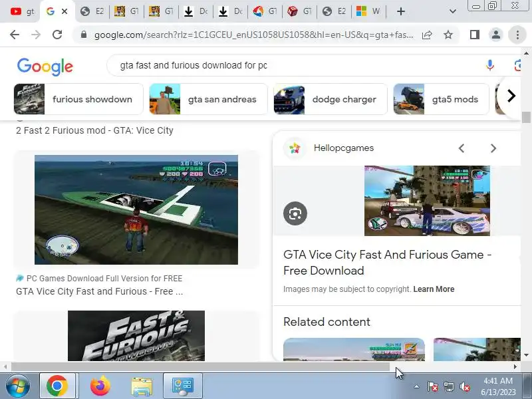532x399 pixels.
Task: Select the furious showdown chip
Action: [78, 99]
